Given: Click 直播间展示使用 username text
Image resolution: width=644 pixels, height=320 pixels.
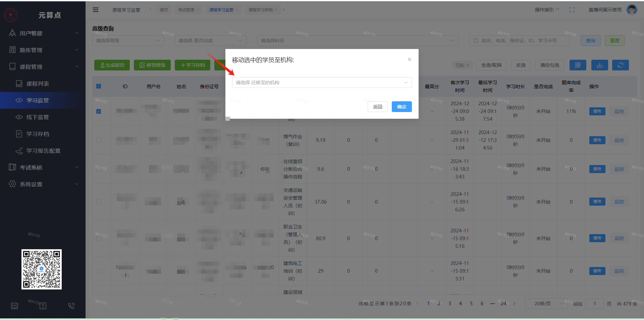Looking at the screenshot, I should pos(605,10).
